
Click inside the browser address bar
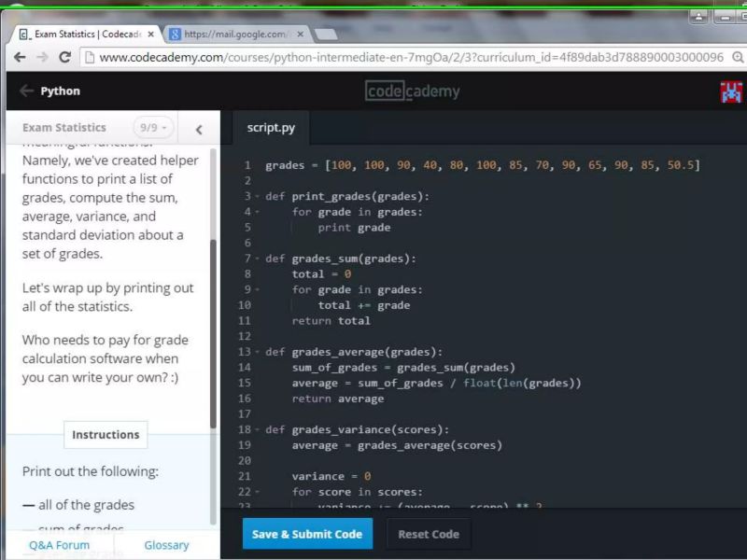point(373,57)
